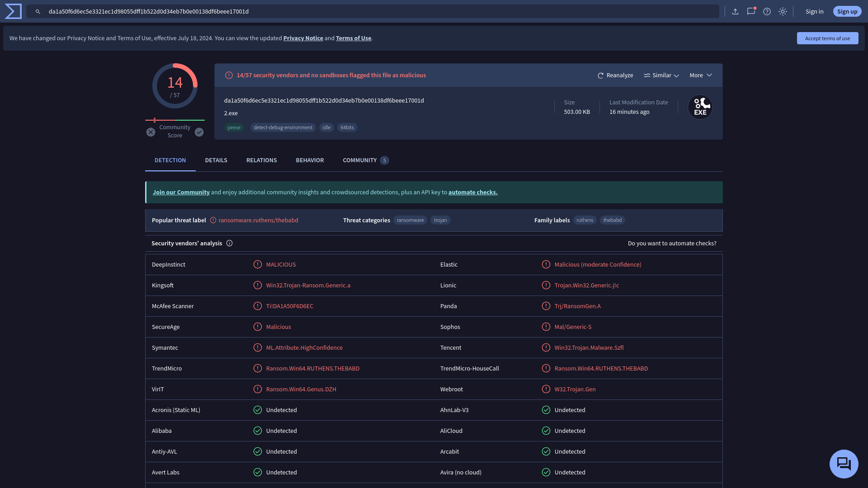Select the peexe tag
Image resolution: width=868 pixels, height=488 pixels.
coord(234,128)
